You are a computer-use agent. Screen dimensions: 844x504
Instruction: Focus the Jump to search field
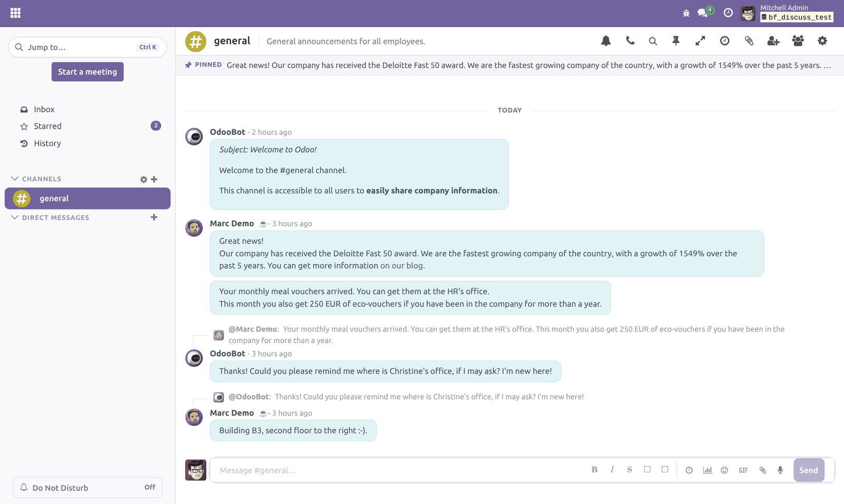click(x=88, y=47)
